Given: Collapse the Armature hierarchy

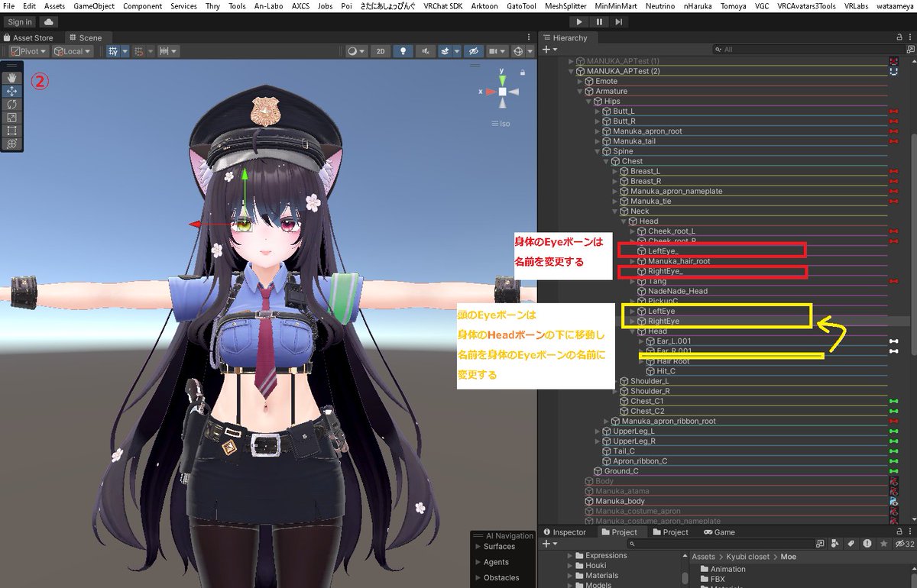Looking at the screenshot, I should [578, 91].
